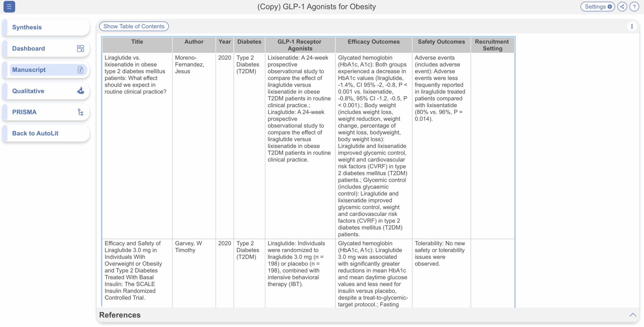Click the Tolerability safety outcome cell

click(441, 273)
